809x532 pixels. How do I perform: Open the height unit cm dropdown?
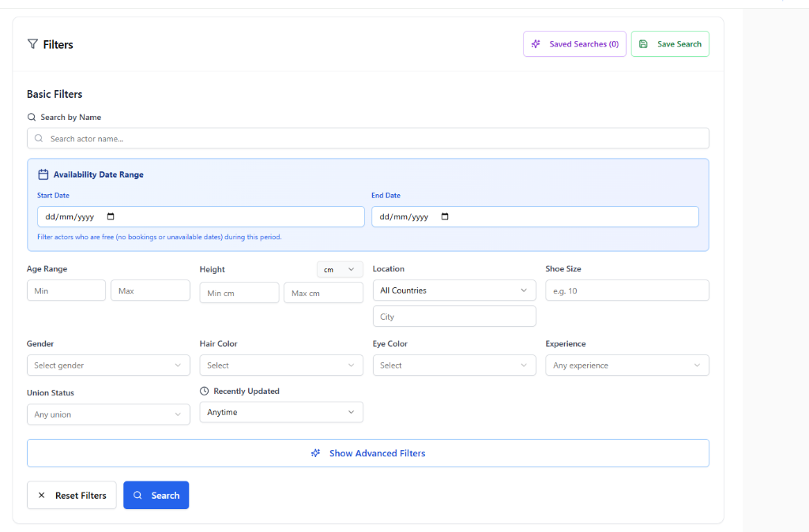pos(340,269)
